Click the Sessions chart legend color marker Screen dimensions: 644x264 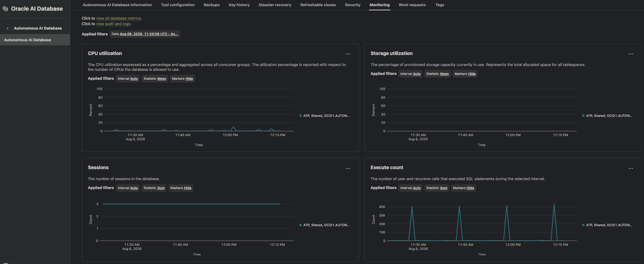click(x=300, y=225)
